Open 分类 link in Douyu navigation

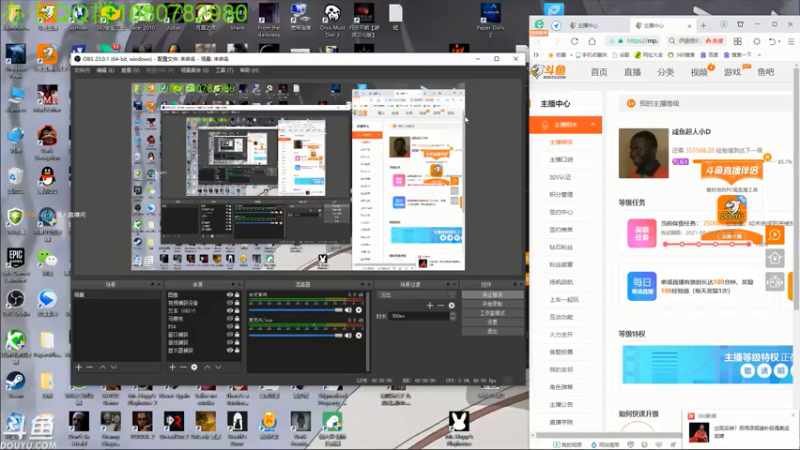pyautogui.click(x=665, y=72)
